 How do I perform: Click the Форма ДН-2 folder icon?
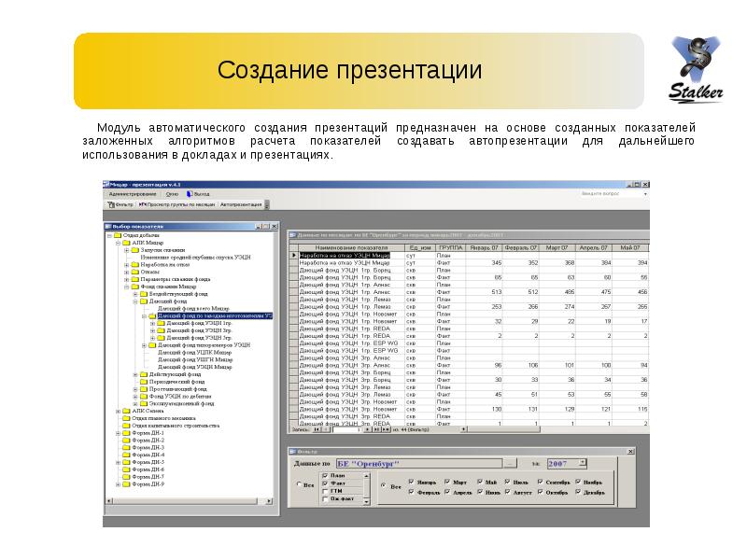[x=126, y=440]
